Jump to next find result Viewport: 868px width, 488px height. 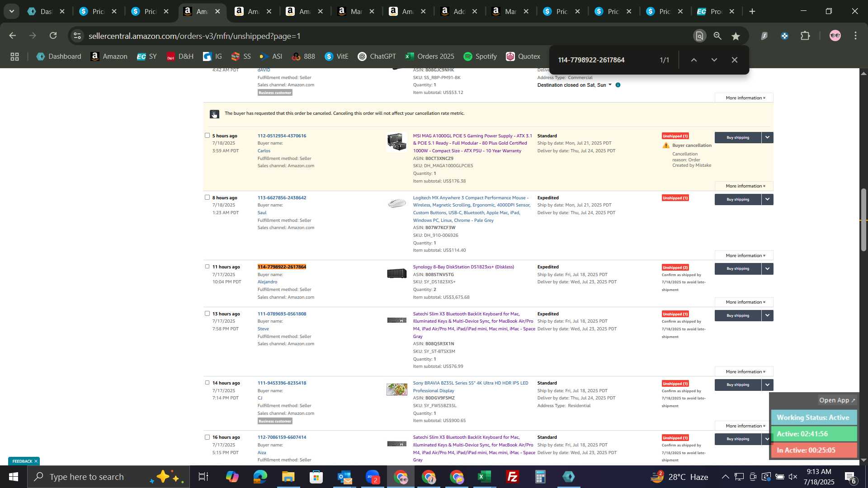(714, 60)
